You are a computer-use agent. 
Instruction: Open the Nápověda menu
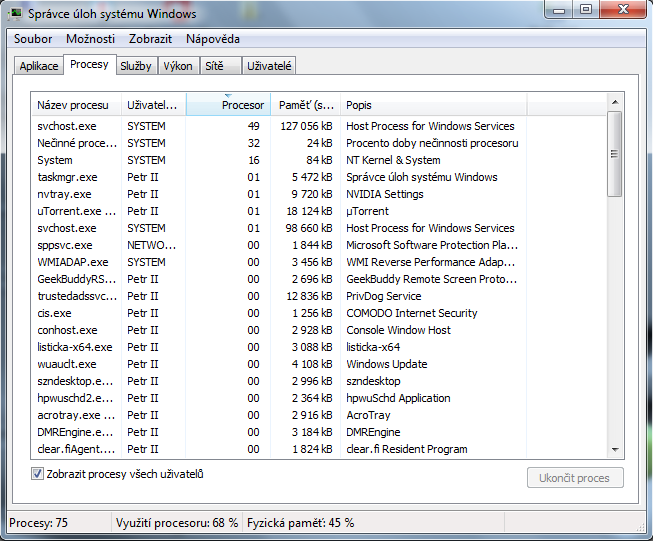point(213,39)
